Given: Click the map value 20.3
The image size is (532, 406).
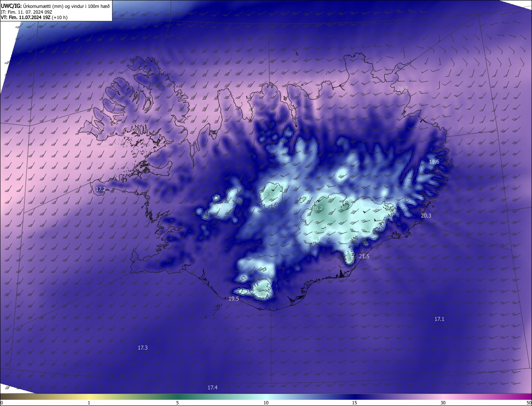Looking at the screenshot, I should 426,215.
